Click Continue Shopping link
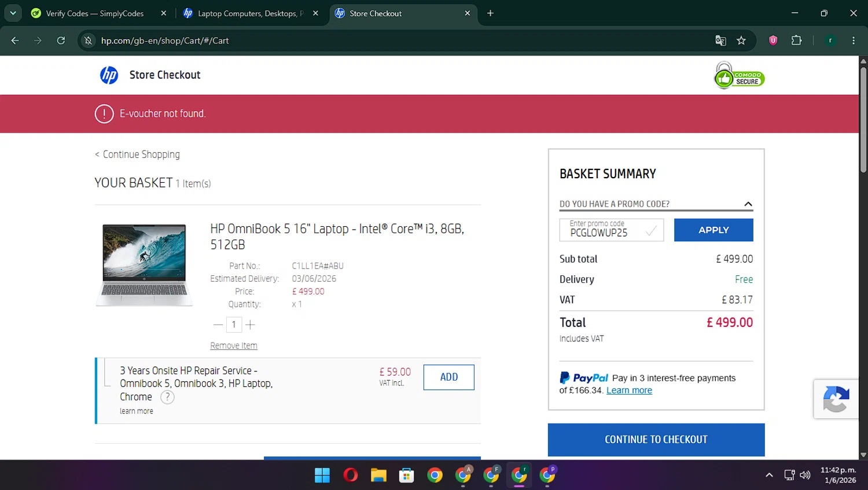This screenshot has width=868, height=490. pos(137,154)
